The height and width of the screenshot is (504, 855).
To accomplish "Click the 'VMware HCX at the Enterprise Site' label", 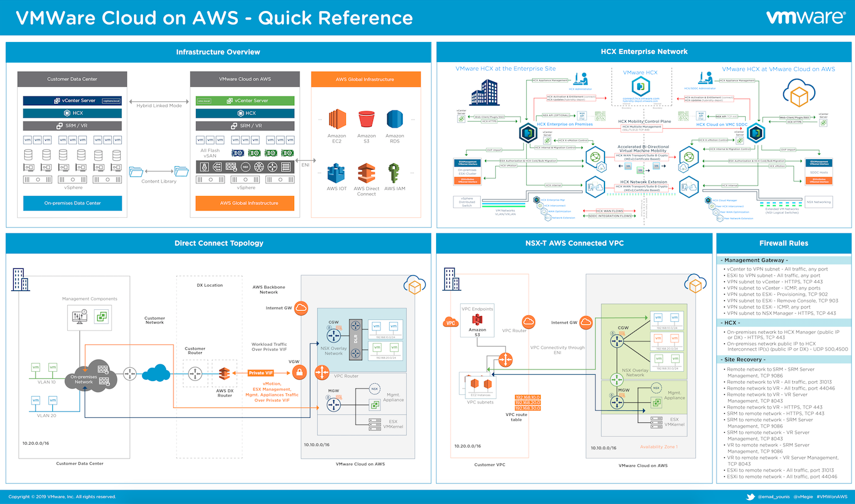I will (x=506, y=68).
